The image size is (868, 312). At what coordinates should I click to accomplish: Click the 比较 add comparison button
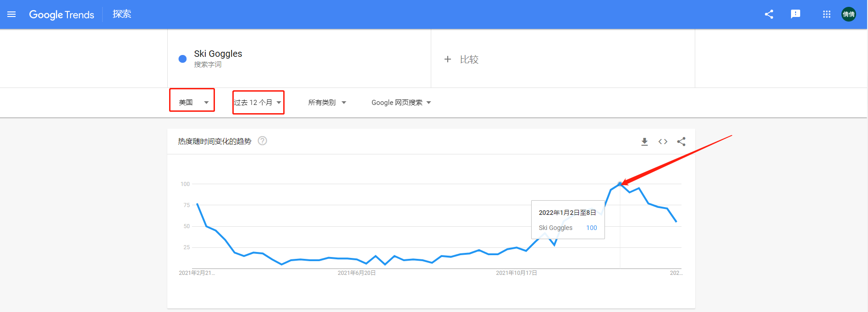469,59
